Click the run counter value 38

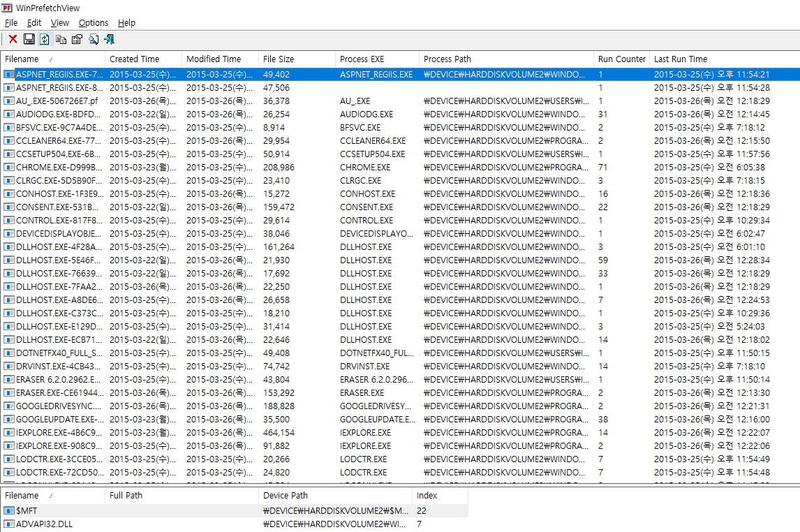pyautogui.click(x=603, y=420)
